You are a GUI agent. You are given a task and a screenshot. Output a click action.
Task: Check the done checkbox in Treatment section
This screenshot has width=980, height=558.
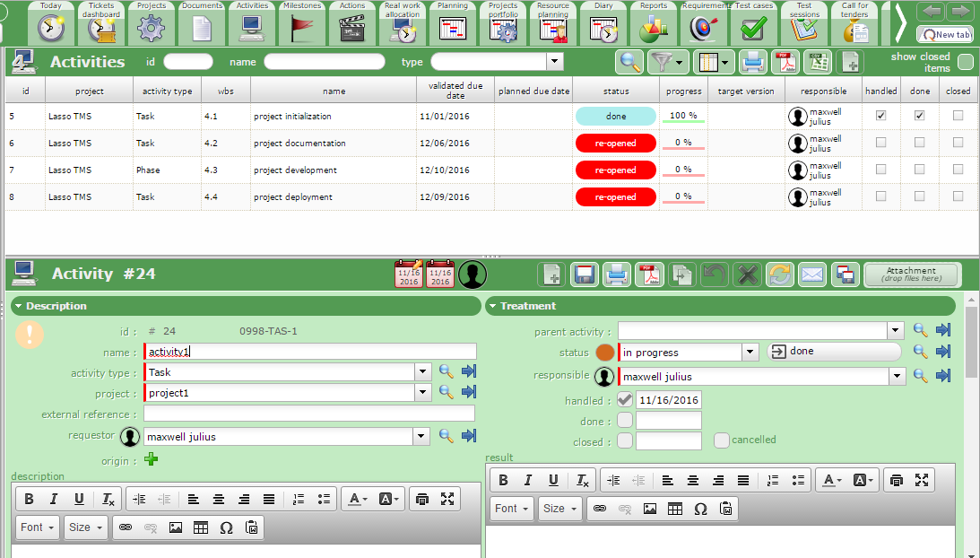(625, 421)
